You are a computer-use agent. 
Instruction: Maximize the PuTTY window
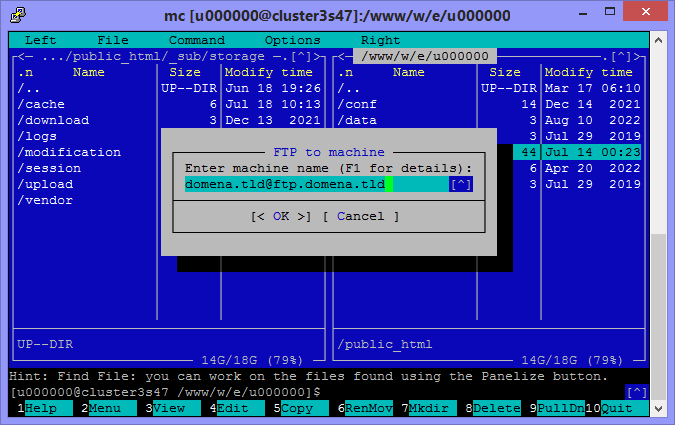610,12
